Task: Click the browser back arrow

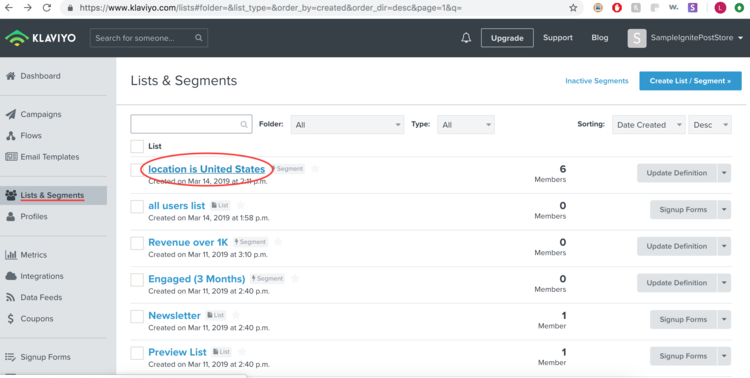Action: (x=9, y=8)
